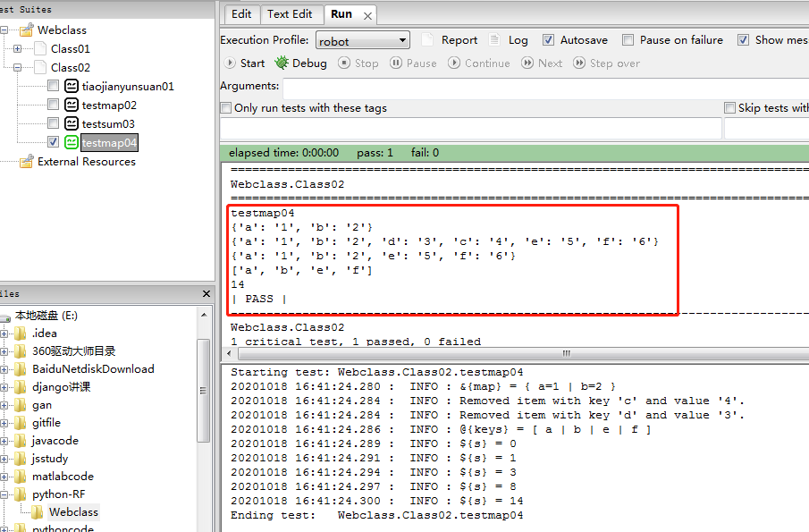Viewport: 809px width, 532px height.
Task: Click the Webclass suite folder icon
Action: pyautogui.click(x=26, y=30)
